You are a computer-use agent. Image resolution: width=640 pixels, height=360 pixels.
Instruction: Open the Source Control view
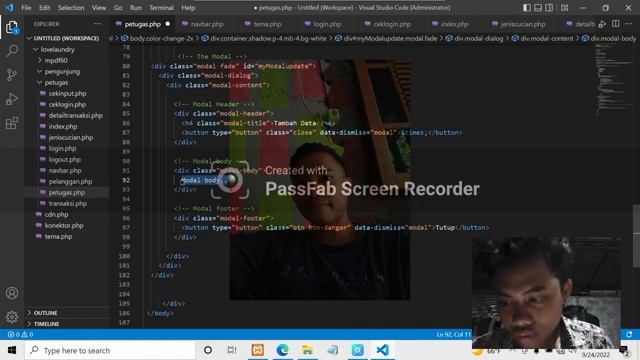coord(12,75)
